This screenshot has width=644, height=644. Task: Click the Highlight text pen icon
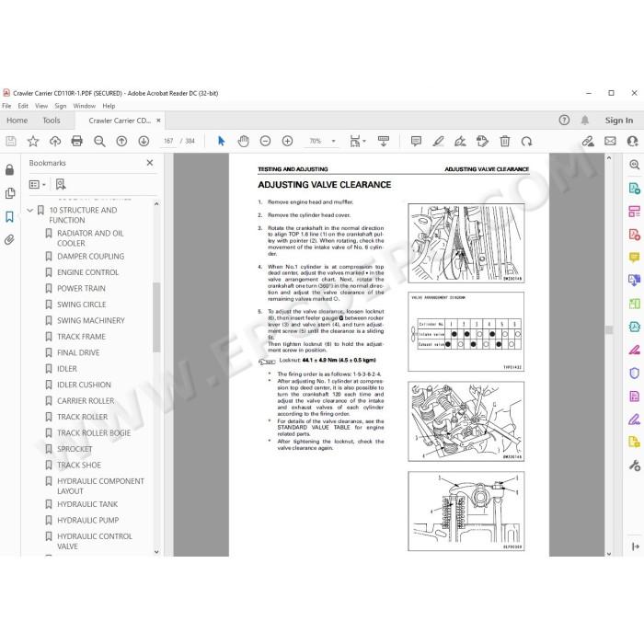click(x=438, y=142)
